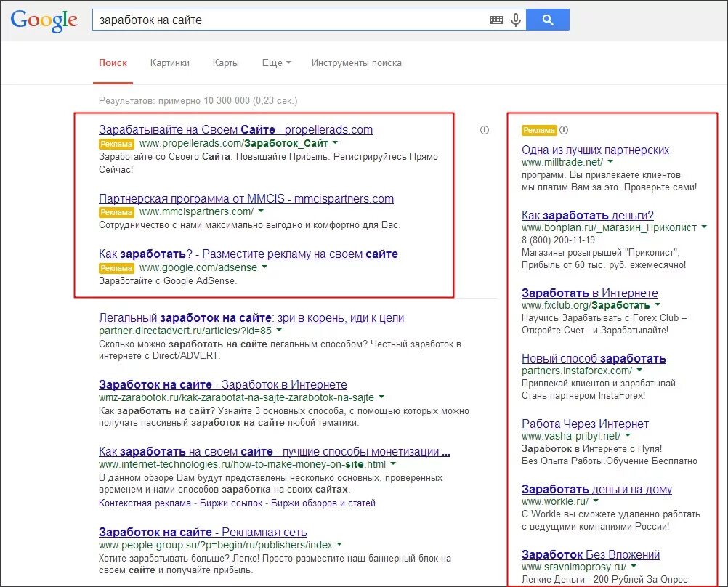
Task: Click the blue magnifier search button
Action: [x=548, y=20]
